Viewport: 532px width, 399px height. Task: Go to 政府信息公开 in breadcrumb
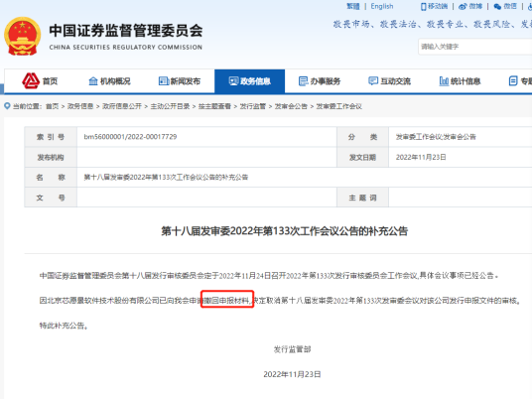[122, 106]
